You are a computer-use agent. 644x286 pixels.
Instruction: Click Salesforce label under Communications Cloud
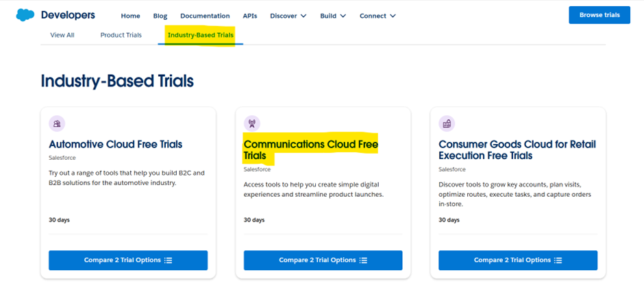(x=257, y=169)
